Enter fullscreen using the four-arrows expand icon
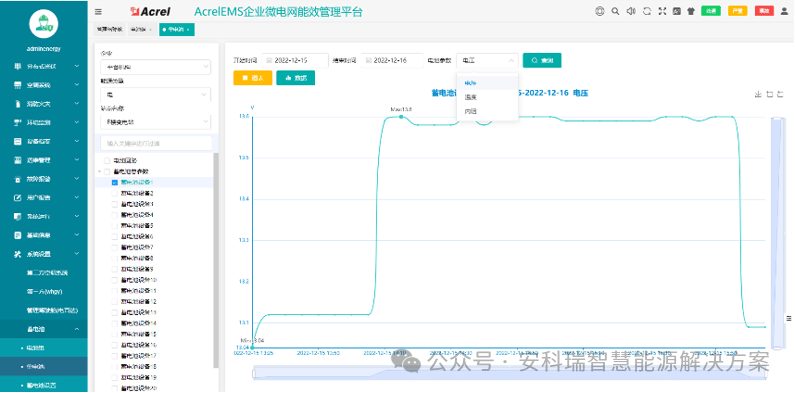Image resolution: width=795 pixels, height=393 pixels. [662, 11]
